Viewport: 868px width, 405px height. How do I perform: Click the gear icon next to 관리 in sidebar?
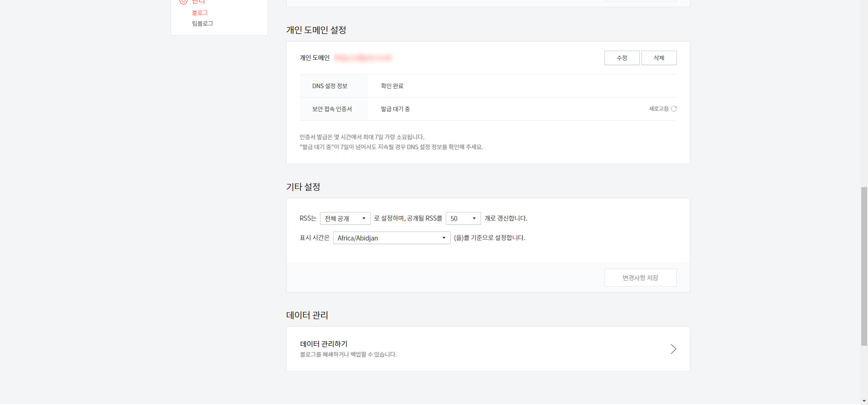coord(183,2)
